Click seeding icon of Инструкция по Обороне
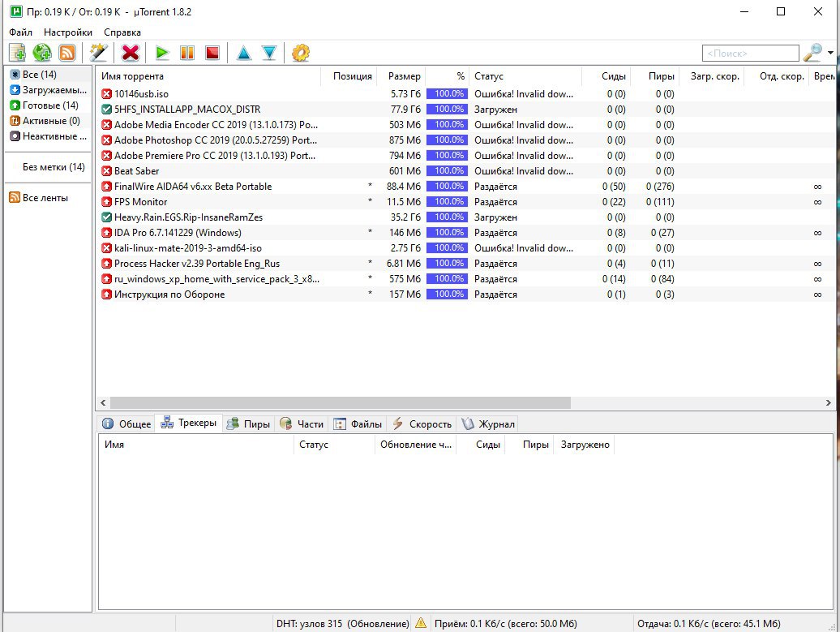840x632 pixels. click(106, 295)
